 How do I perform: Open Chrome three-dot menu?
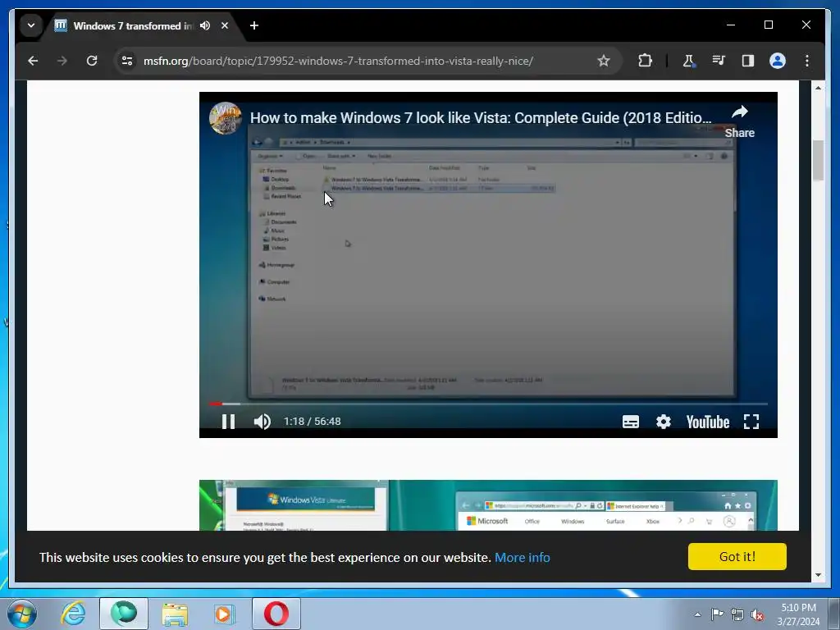pos(807,61)
